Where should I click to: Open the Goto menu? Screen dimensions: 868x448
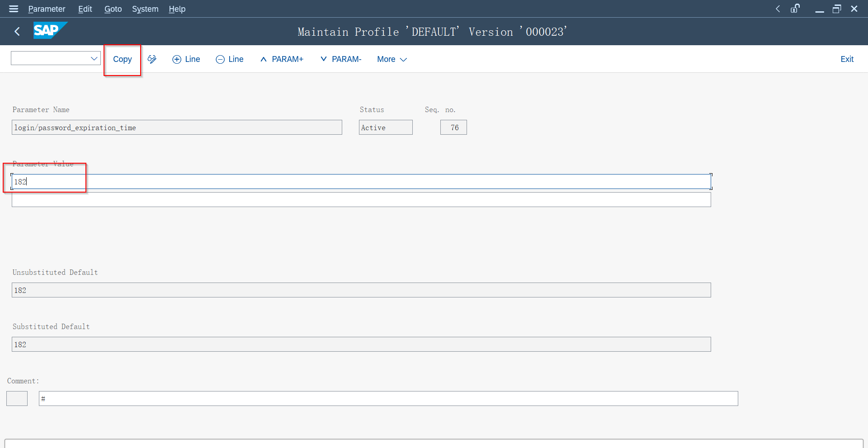tap(113, 9)
